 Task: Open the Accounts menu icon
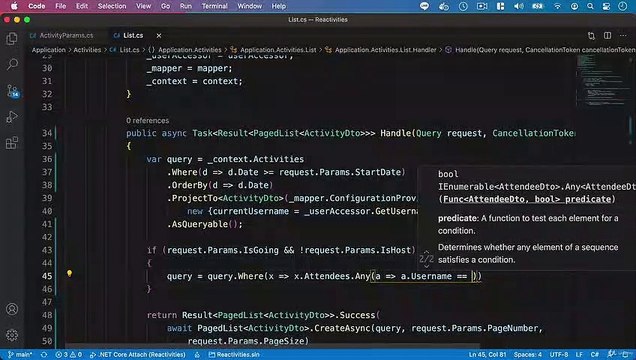[12, 309]
